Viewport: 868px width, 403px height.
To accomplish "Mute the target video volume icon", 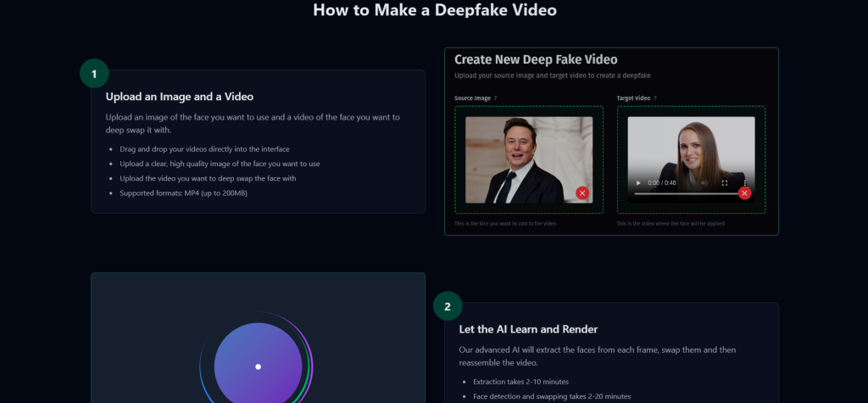I will (704, 183).
